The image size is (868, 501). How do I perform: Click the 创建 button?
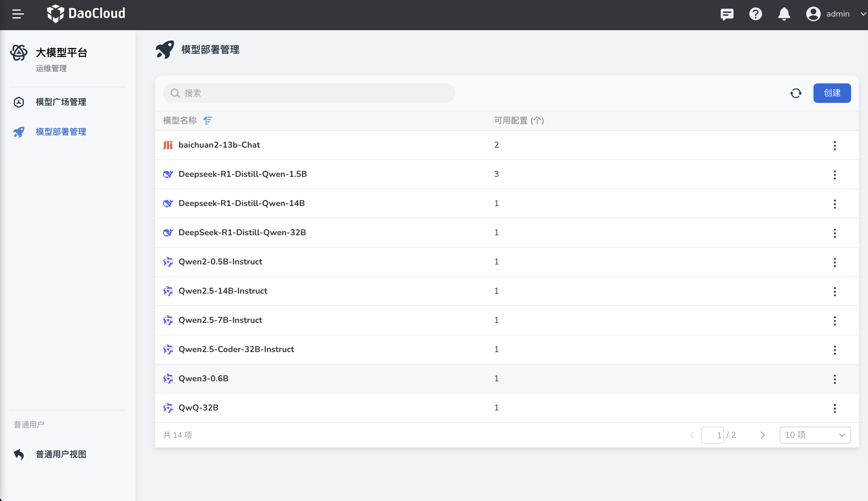tap(832, 93)
